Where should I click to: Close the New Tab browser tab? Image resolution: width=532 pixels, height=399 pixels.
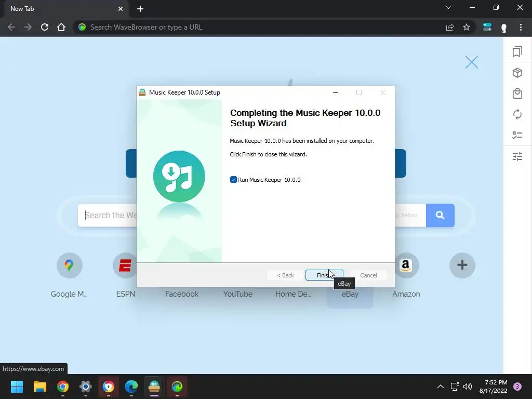121,9
